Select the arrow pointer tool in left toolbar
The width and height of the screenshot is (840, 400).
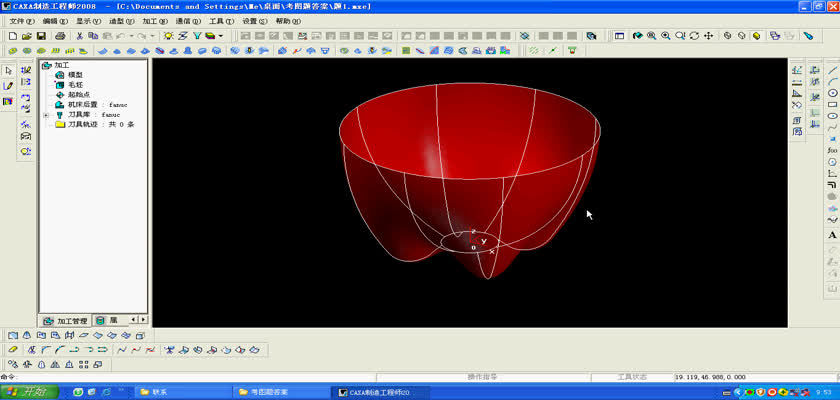(9, 71)
